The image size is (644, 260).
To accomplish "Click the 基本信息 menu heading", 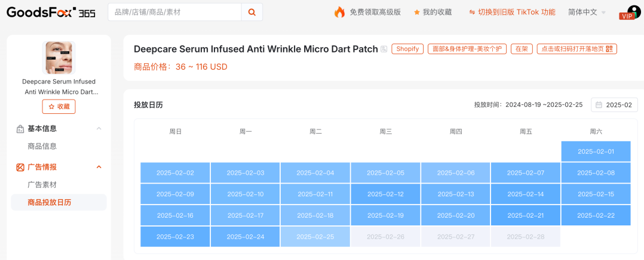I will pos(42,129).
